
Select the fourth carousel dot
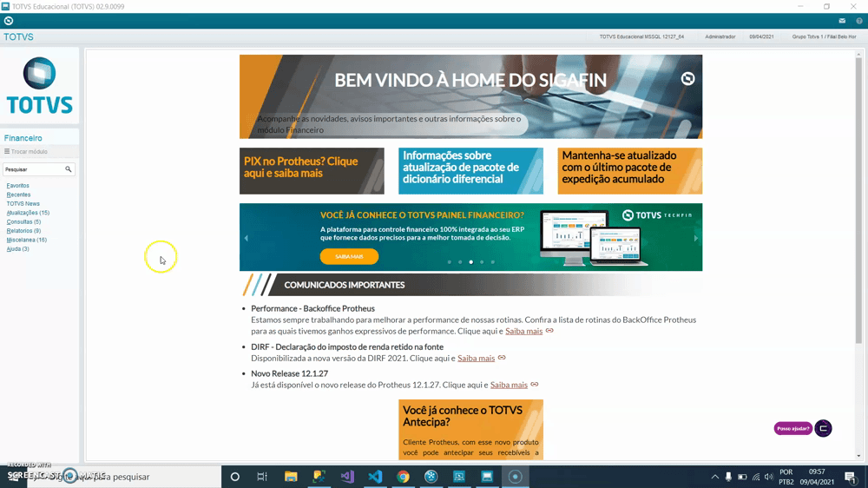(x=482, y=262)
